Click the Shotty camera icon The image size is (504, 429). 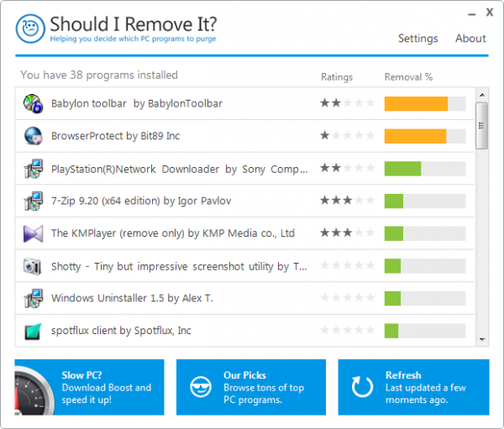coord(33,266)
